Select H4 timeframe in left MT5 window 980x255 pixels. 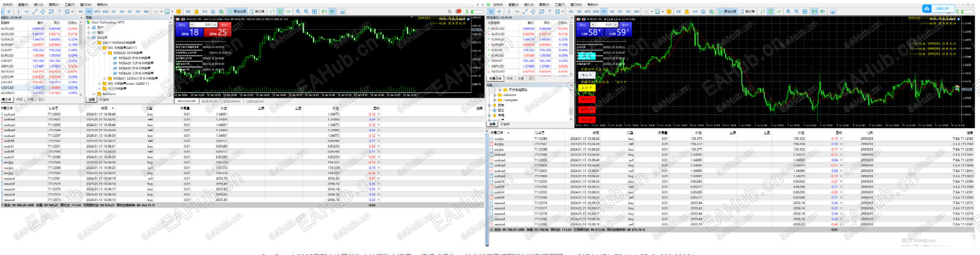point(122,11)
